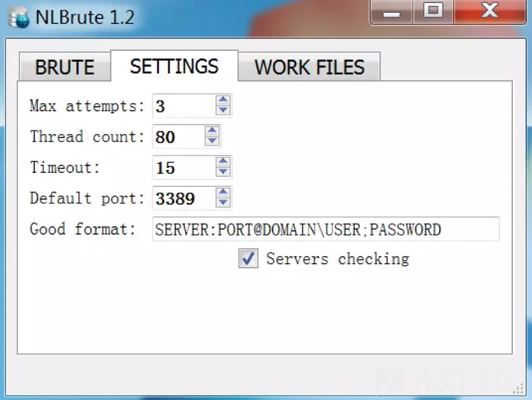Click inside the Max attempts number field
The image size is (532, 400).
click(183, 106)
